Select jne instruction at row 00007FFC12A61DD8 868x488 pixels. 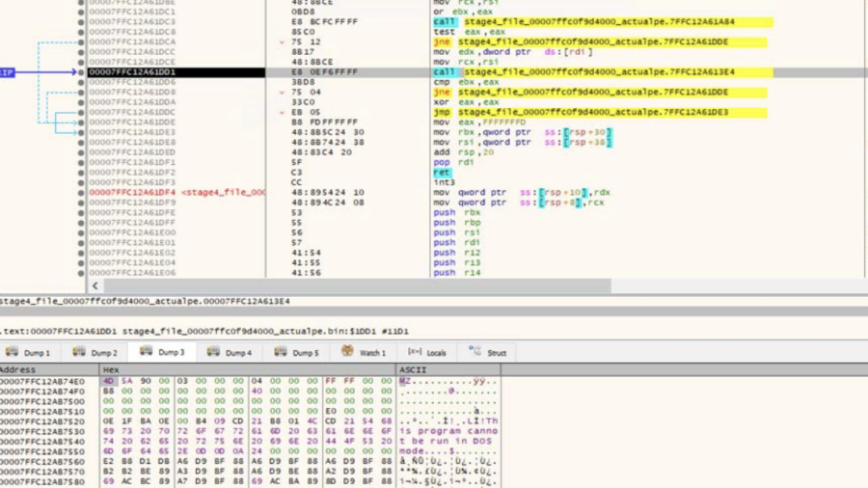click(600, 93)
